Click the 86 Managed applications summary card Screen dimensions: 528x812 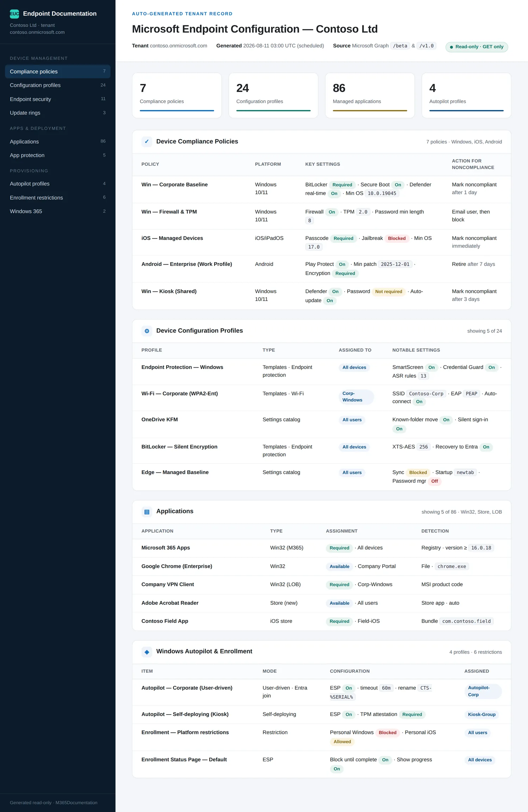370,95
